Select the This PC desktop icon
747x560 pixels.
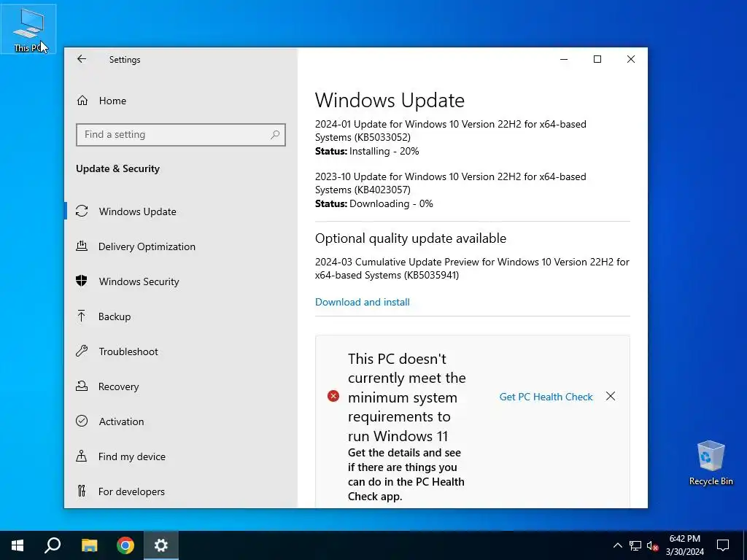(x=28, y=29)
